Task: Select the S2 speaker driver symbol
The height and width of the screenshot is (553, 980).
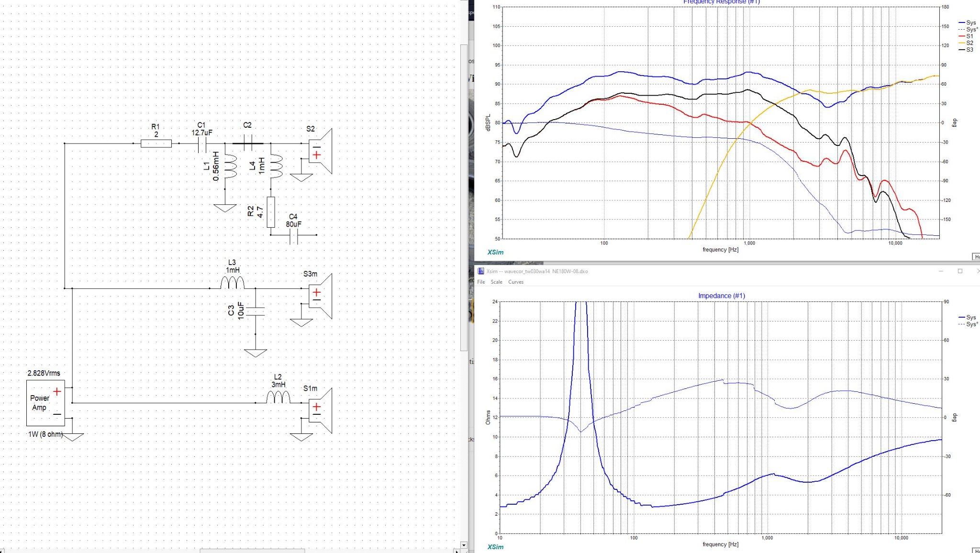Action: click(x=320, y=151)
